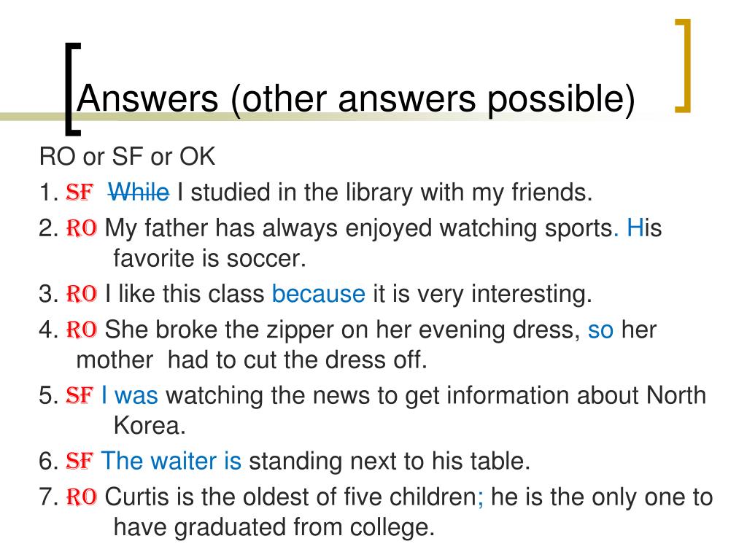Click the text 'have graduated from college.'
The image size is (747, 560).
(x=274, y=528)
